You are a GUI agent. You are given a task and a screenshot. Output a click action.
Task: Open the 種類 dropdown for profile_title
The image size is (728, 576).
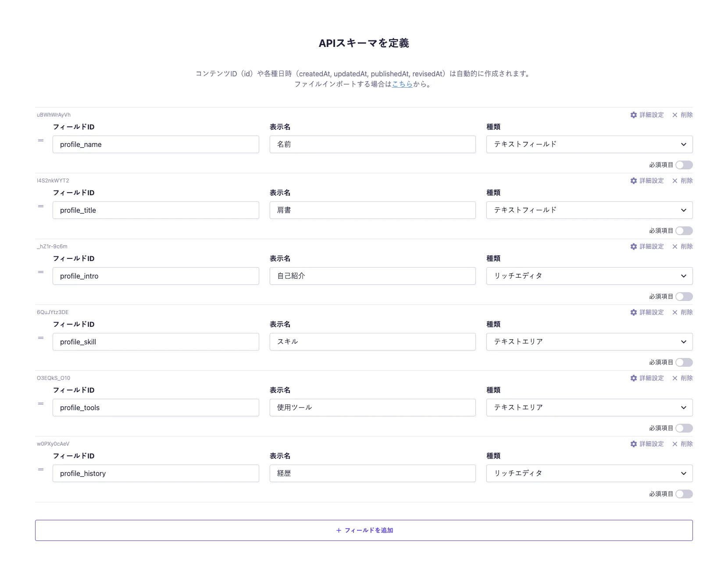pyautogui.click(x=589, y=210)
